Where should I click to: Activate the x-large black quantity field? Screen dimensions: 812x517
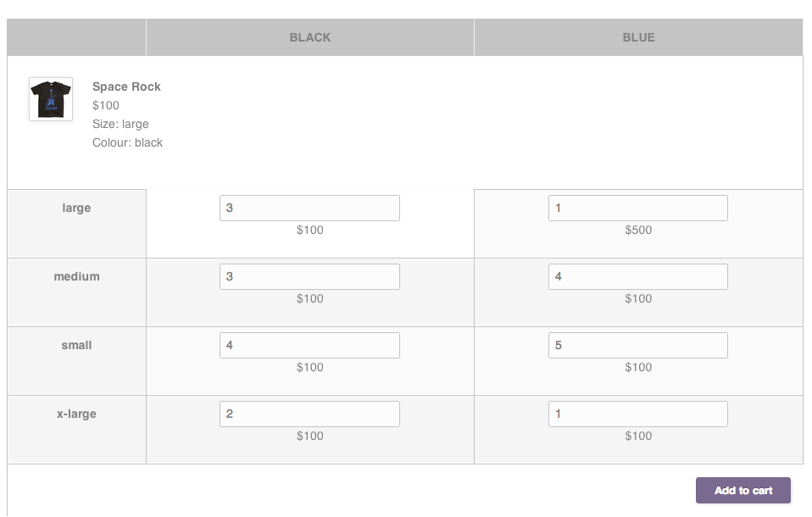click(x=309, y=414)
